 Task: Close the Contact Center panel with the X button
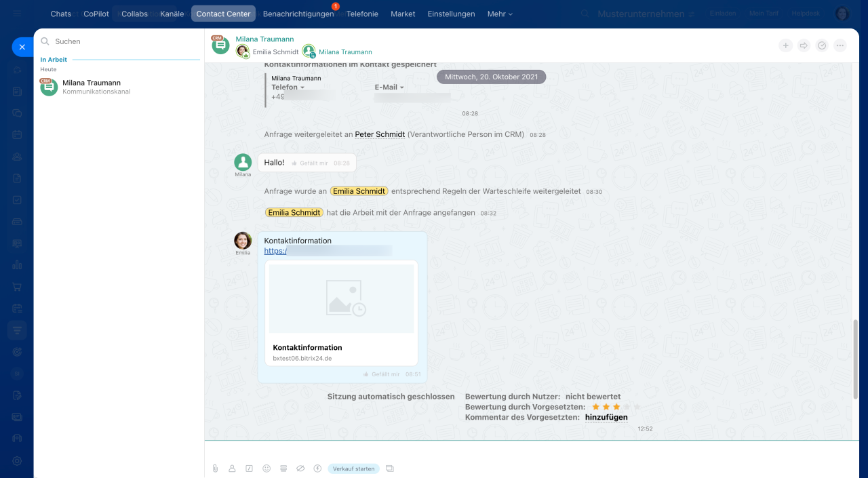point(22,47)
